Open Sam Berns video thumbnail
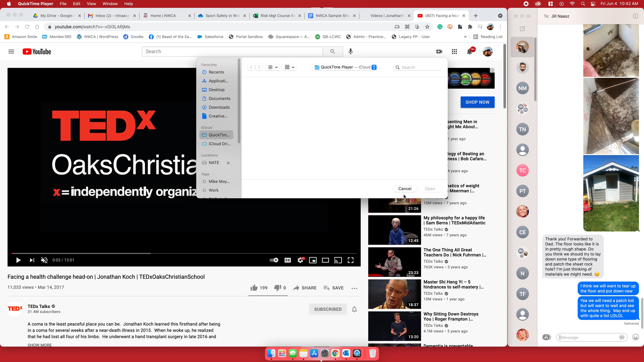 point(394,230)
